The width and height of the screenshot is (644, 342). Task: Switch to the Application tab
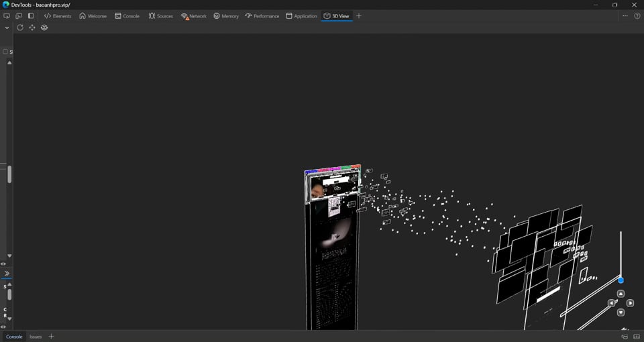point(301,16)
